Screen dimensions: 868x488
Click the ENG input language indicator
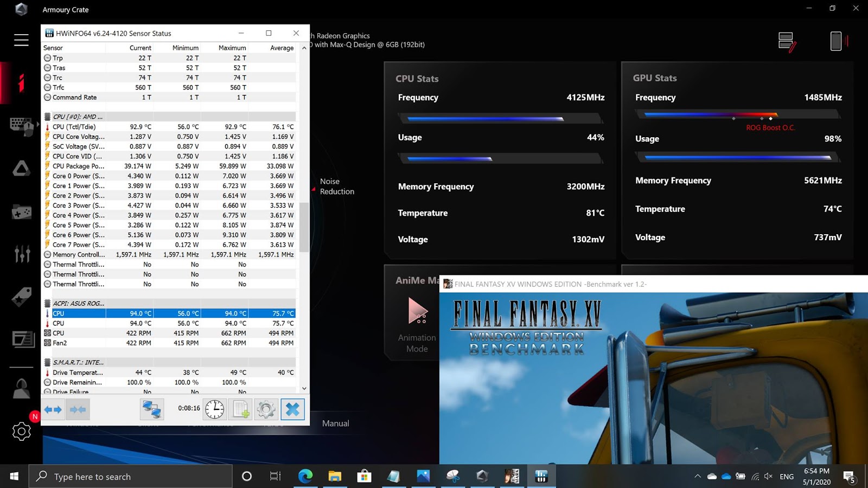point(787,477)
